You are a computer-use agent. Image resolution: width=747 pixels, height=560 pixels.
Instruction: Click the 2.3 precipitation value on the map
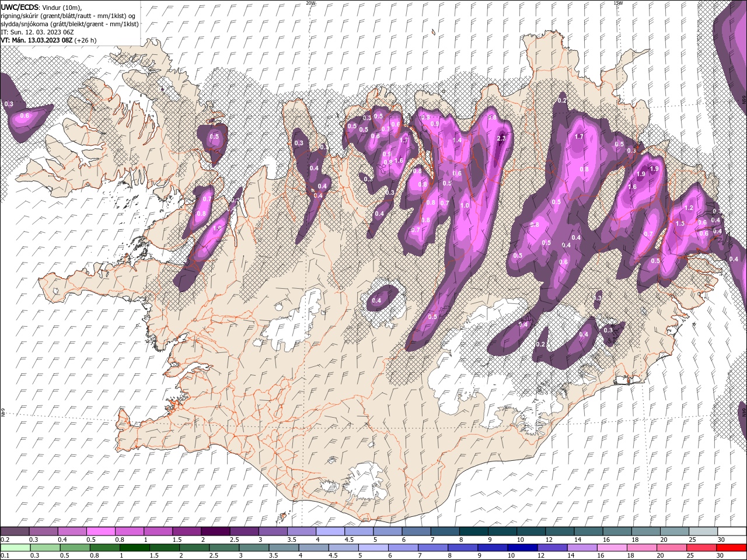coord(501,138)
